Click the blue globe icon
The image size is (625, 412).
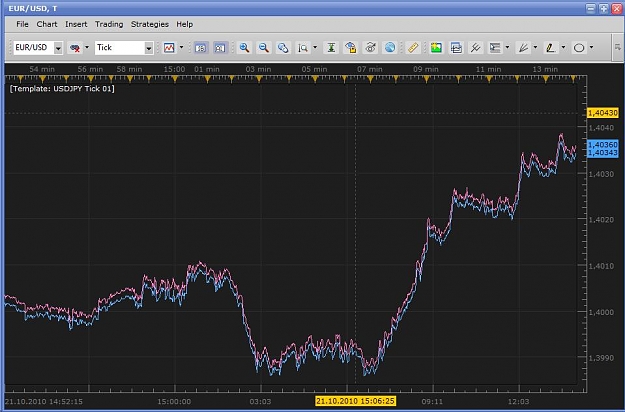(390, 48)
